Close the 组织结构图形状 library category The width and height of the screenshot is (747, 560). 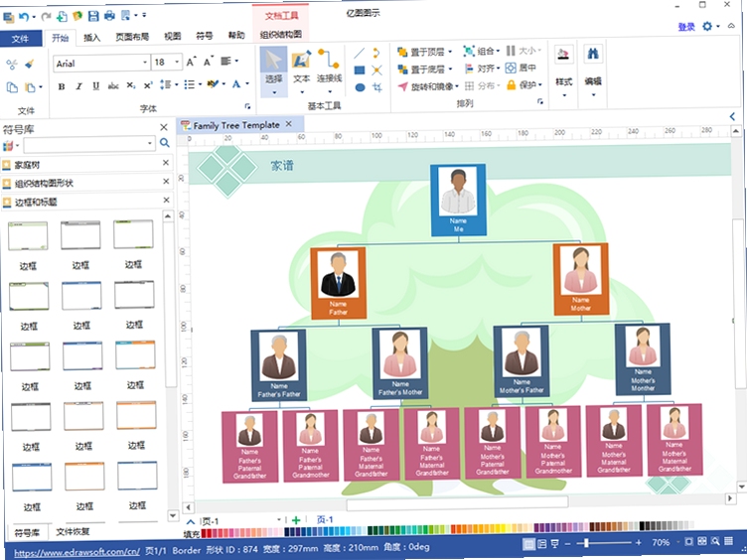(166, 181)
